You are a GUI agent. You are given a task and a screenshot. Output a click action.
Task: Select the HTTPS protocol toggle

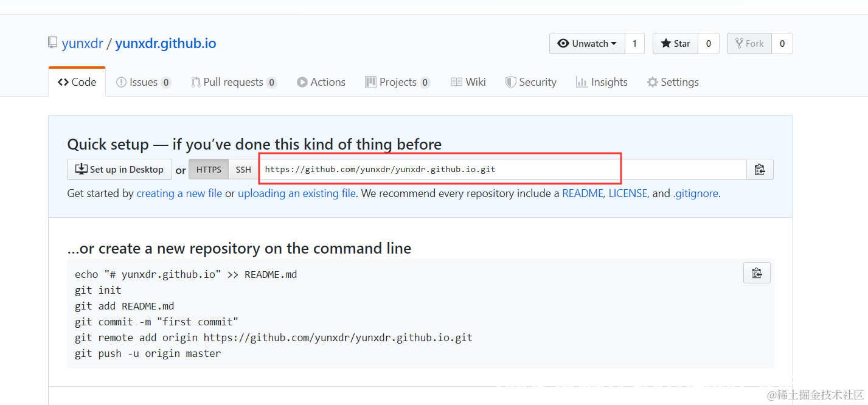point(209,170)
